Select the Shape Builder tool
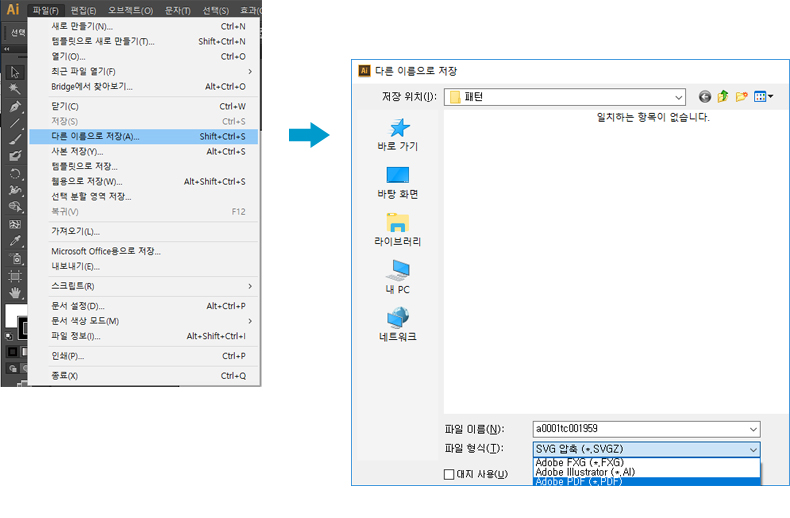 [15, 207]
